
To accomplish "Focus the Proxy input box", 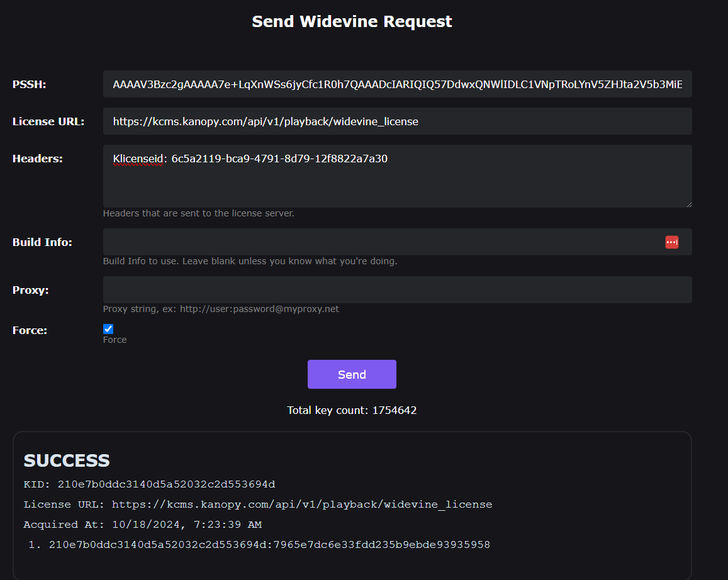I will [x=397, y=290].
